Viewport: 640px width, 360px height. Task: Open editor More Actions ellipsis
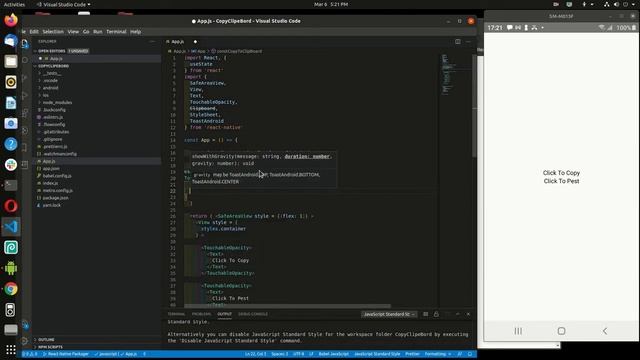pyautogui.click(x=468, y=42)
